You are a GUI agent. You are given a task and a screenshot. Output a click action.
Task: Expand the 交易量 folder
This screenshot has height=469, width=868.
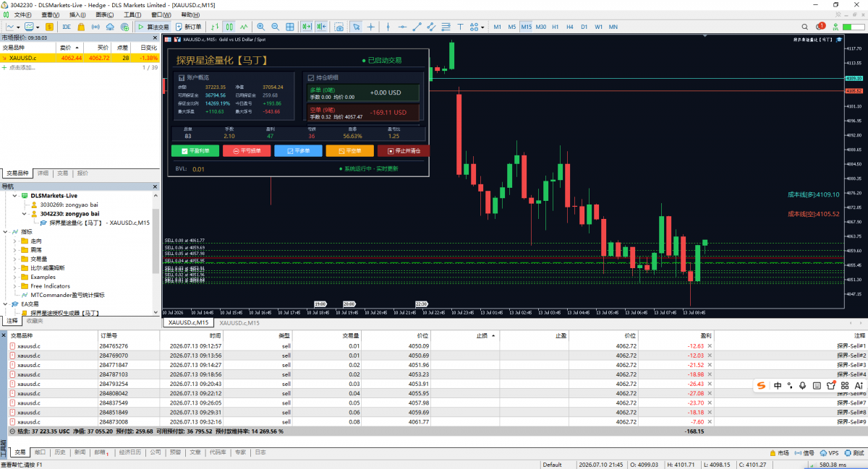[14, 259]
